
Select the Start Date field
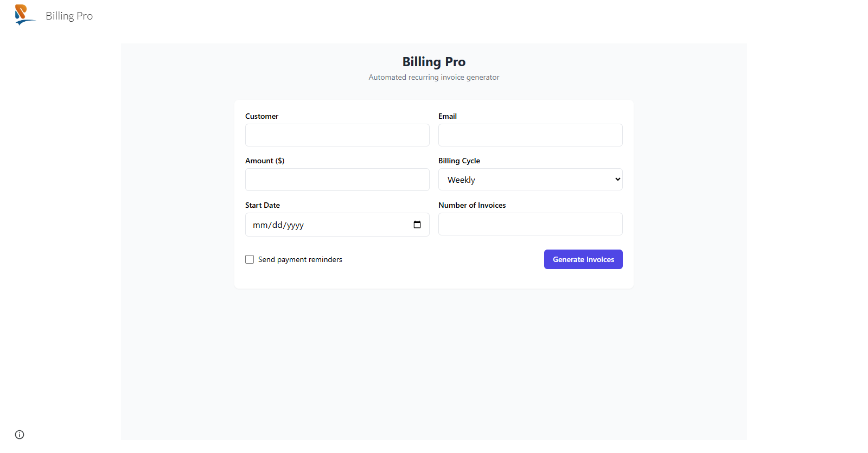337,225
